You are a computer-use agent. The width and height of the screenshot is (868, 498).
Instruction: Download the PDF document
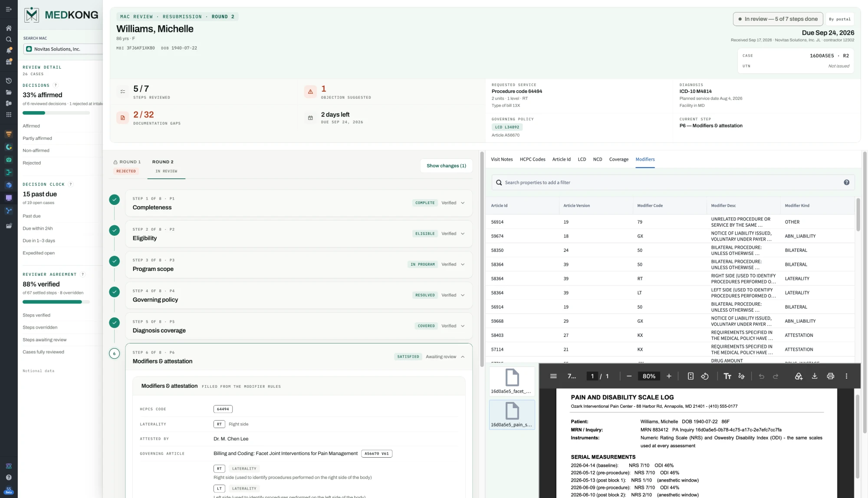[x=815, y=376]
